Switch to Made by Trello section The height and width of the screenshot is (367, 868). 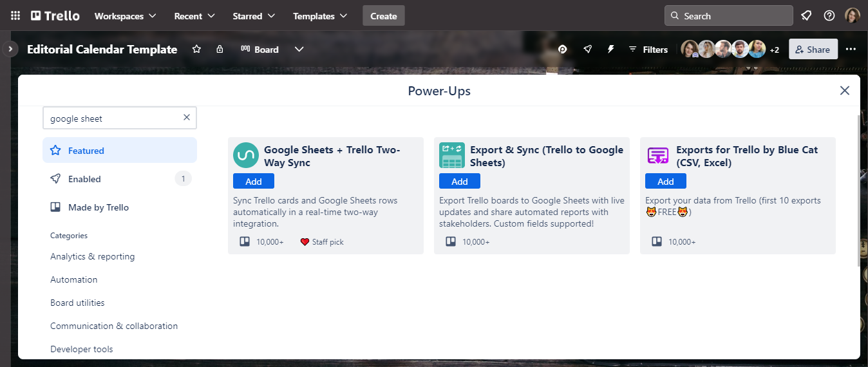click(98, 207)
